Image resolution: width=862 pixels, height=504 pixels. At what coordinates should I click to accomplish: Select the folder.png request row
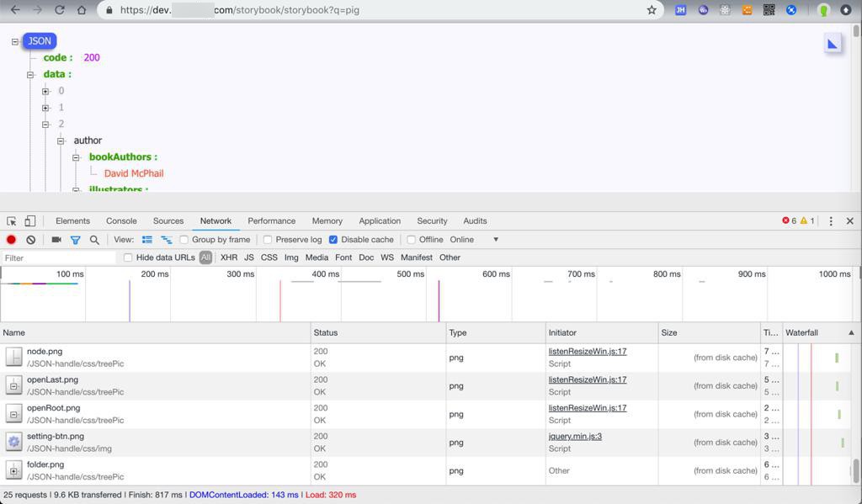point(426,470)
